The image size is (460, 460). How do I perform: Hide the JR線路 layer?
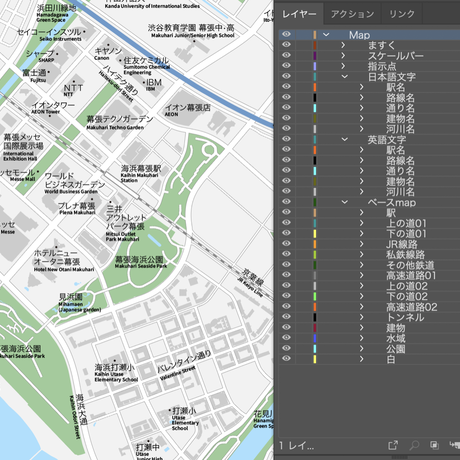286,244
